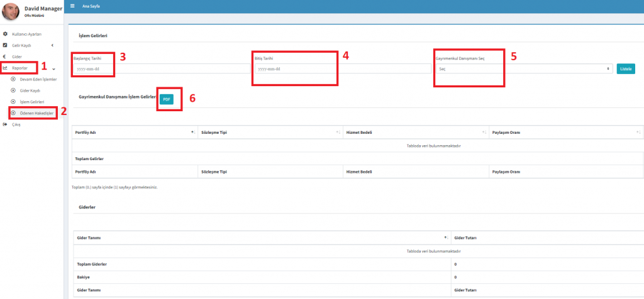Click the Raporlar chart icon
The height and width of the screenshot is (299, 644).
tap(6, 68)
